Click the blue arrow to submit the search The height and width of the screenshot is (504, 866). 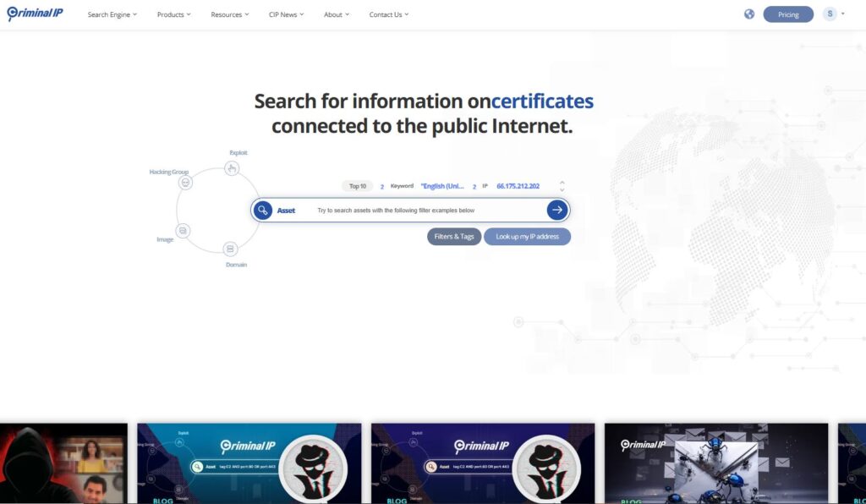pyautogui.click(x=556, y=209)
